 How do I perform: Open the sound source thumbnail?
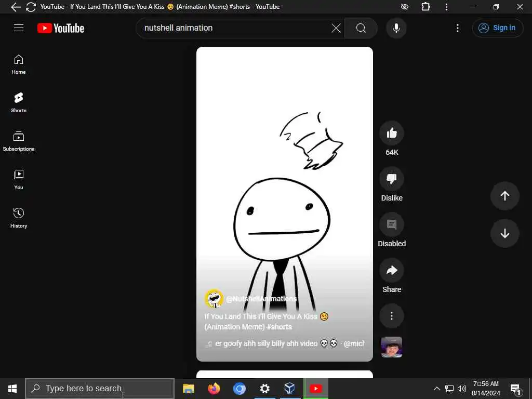pos(392,347)
